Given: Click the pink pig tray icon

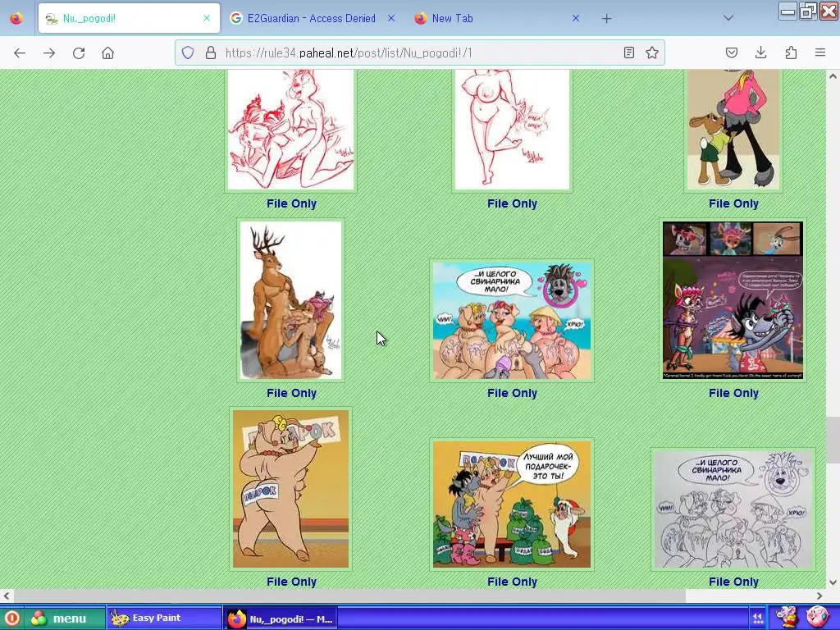Looking at the screenshot, I should tap(817, 617).
